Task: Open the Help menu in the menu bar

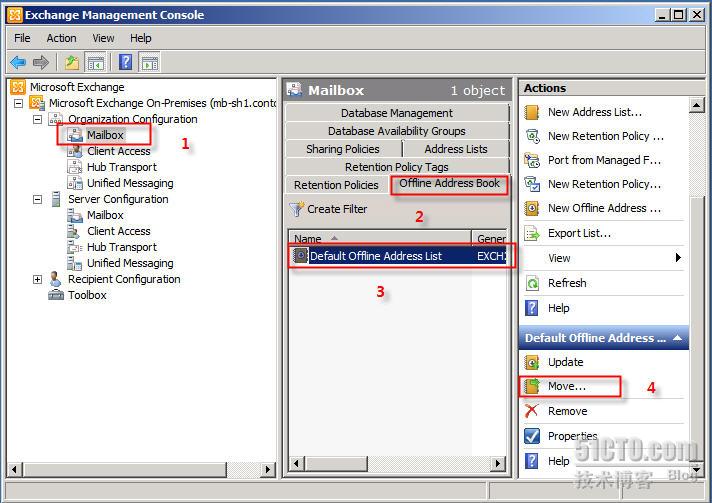Action: coord(140,38)
